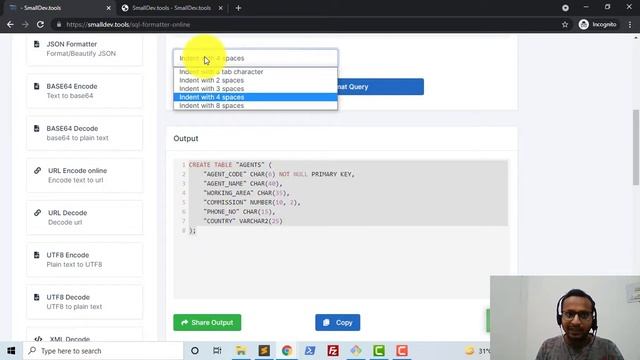This screenshot has height=360, width=640.
Task: Close the second SmallDev.tools tab
Action: tap(220, 8)
